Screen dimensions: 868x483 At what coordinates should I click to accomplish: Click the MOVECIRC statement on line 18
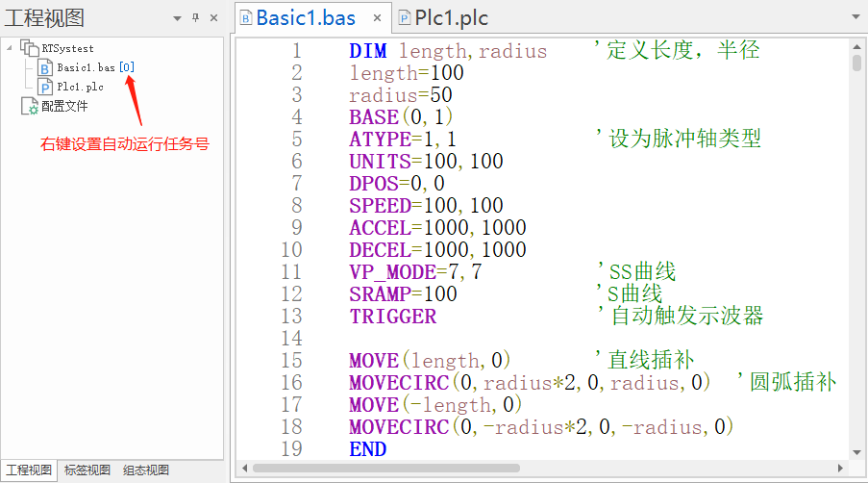tap(541, 427)
